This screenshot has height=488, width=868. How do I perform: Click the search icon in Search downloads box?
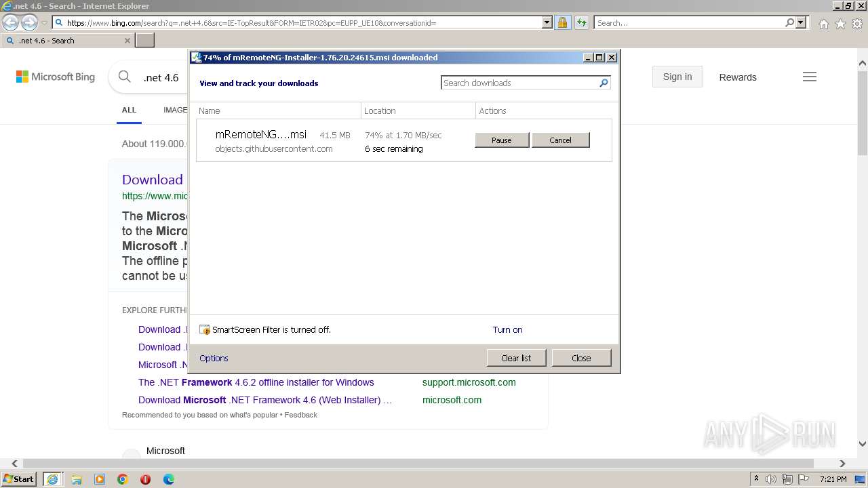(604, 83)
